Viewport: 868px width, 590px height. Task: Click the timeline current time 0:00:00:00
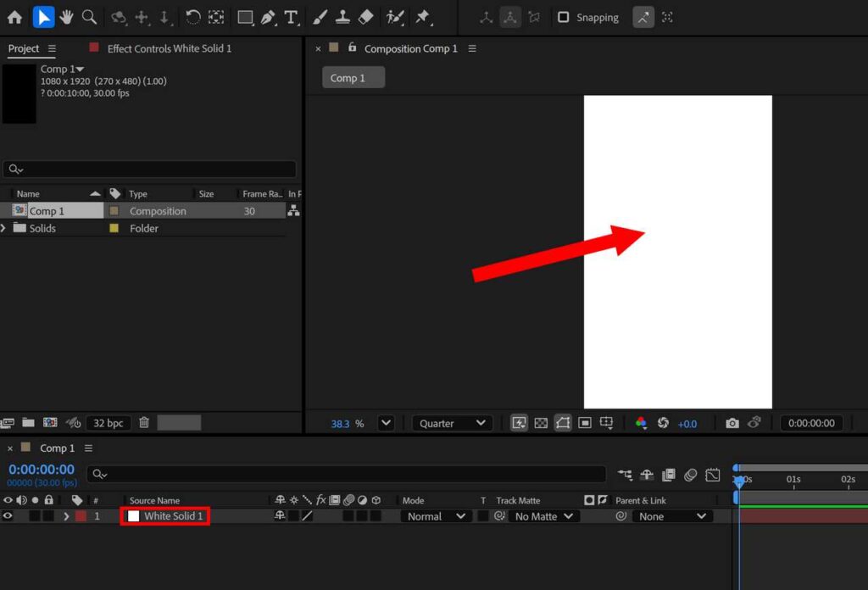42,470
